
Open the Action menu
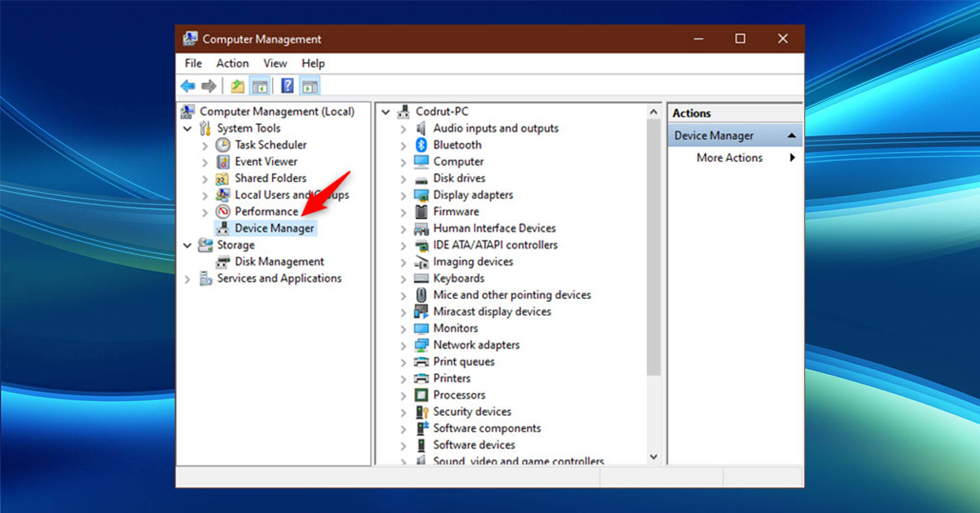(x=232, y=63)
